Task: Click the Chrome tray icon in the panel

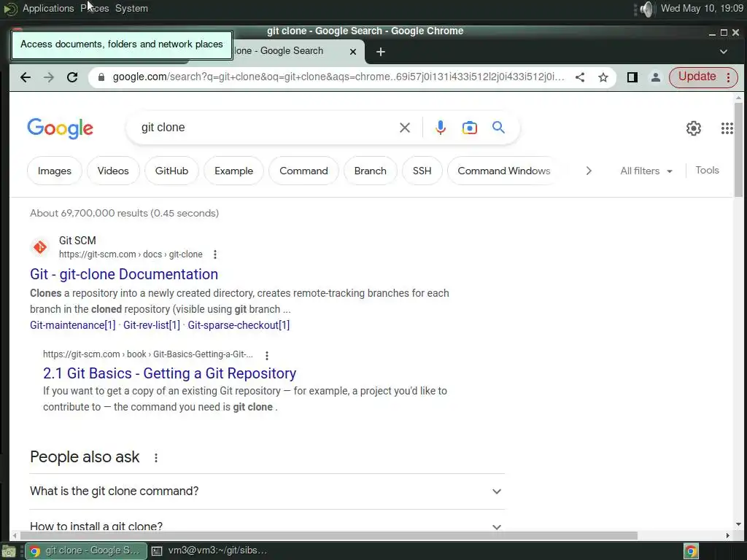Action: coord(691,551)
